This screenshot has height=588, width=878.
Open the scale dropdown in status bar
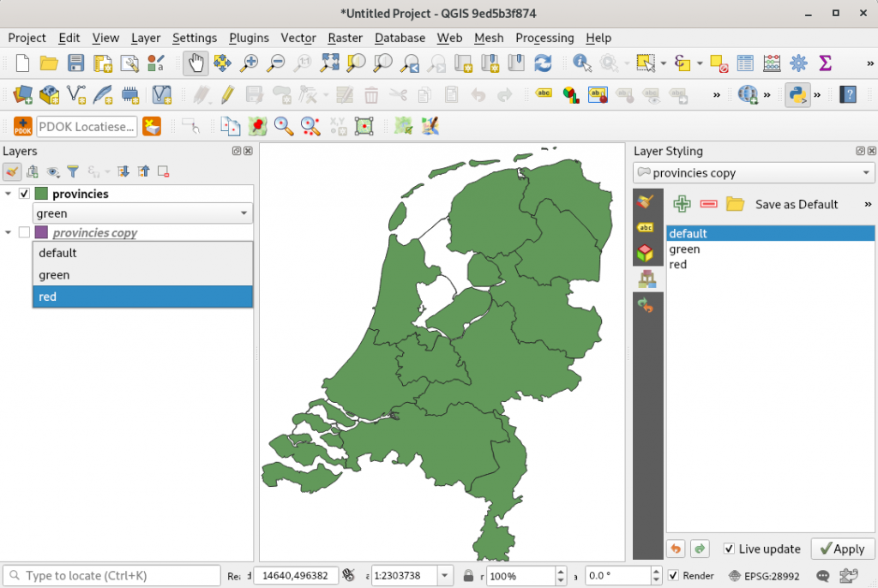tap(443, 575)
